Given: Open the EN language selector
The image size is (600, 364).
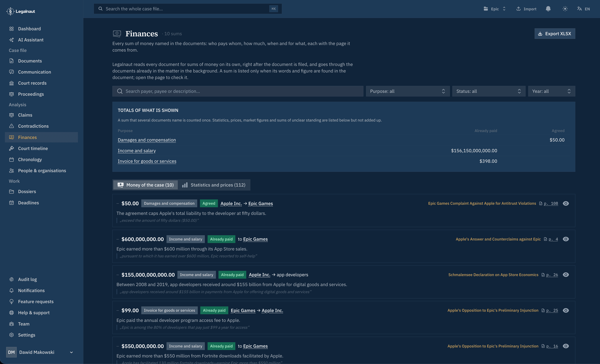Looking at the screenshot, I should (x=583, y=9).
